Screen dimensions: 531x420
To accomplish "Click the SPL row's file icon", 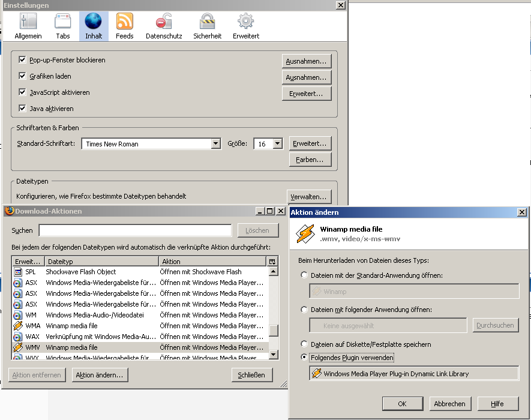I will point(18,272).
